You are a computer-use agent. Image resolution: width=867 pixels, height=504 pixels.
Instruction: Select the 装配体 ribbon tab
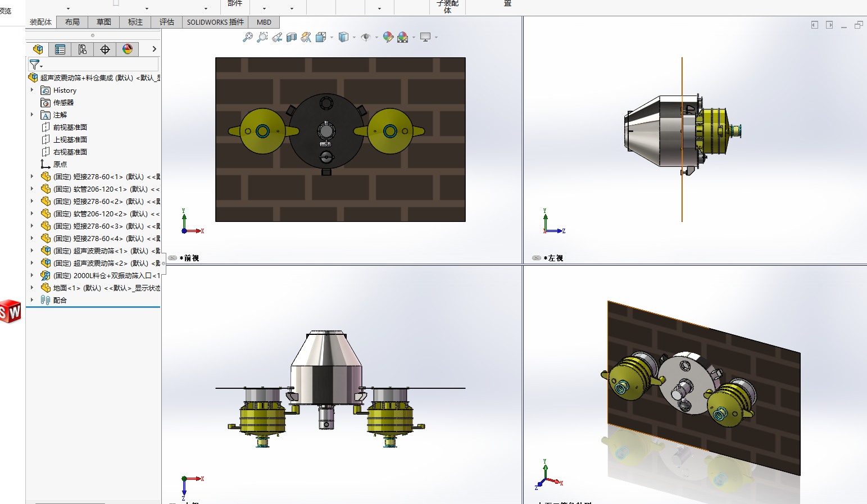[40, 22]
